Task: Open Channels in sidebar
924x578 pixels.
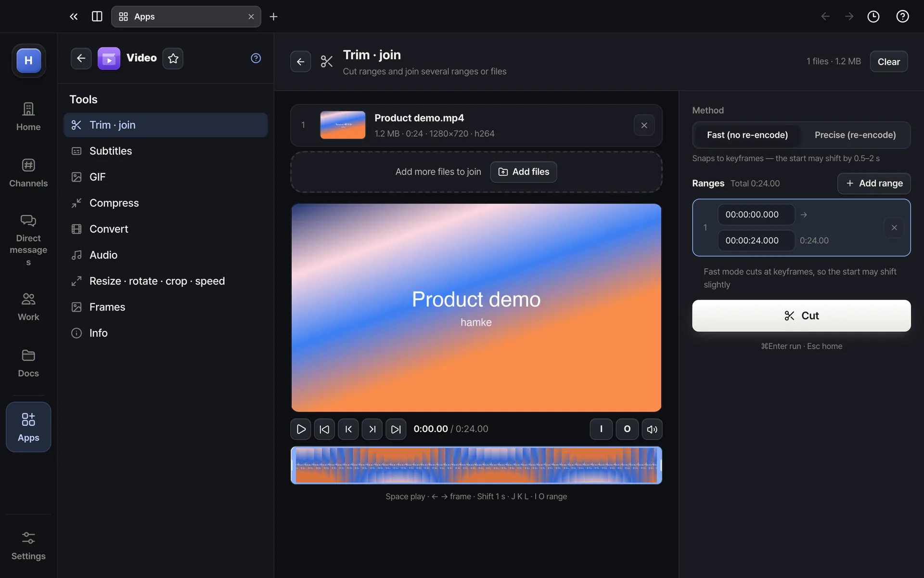Action: (28, 173)
